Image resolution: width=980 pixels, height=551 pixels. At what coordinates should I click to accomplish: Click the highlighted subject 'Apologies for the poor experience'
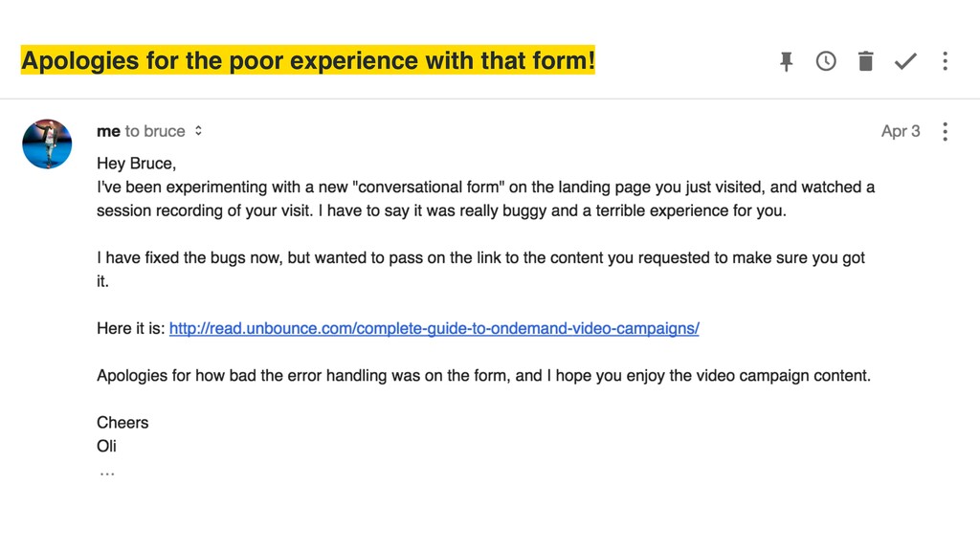click(x=307, y=60)
